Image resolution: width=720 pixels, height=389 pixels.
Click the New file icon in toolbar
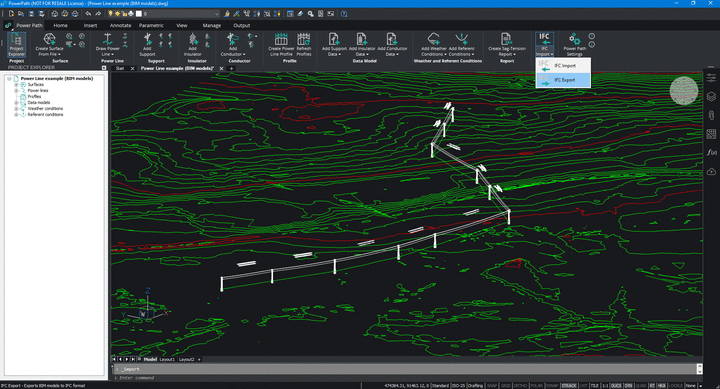[11, 14]
